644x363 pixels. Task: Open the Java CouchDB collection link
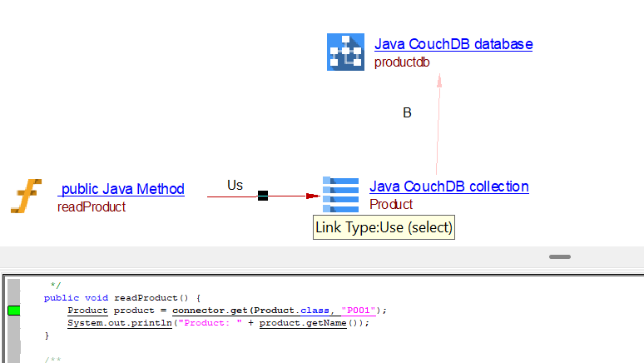coord(448,186)
